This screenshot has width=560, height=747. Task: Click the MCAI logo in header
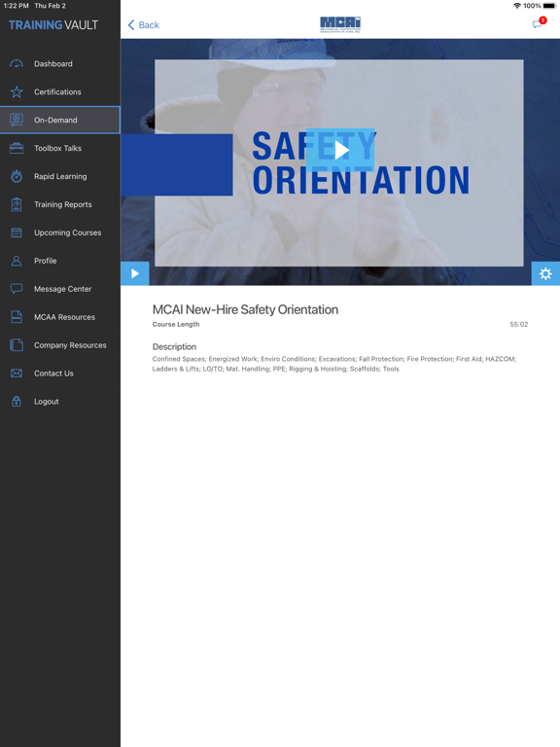tap(340, 24)
